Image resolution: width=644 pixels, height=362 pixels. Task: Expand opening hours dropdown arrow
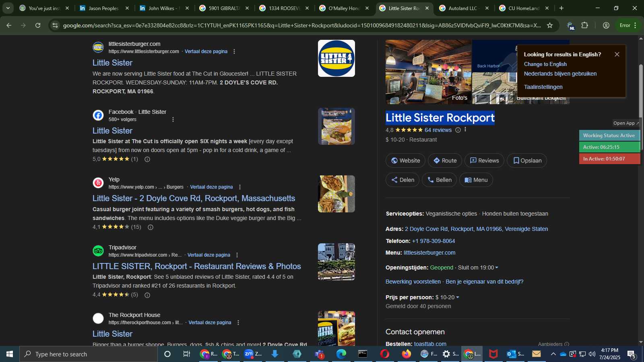click(x=497, y=268)
